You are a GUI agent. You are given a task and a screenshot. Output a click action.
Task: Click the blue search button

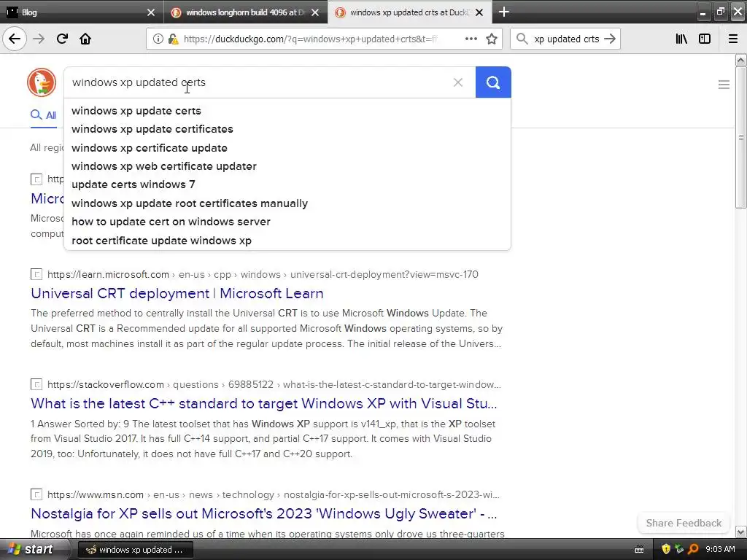coord(493,82)
